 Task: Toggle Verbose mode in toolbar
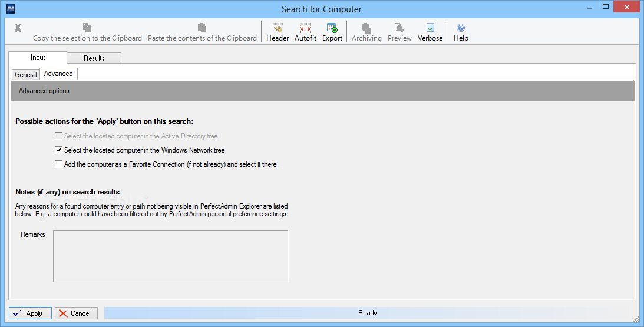pyautogui.click(x=430, y=32)
